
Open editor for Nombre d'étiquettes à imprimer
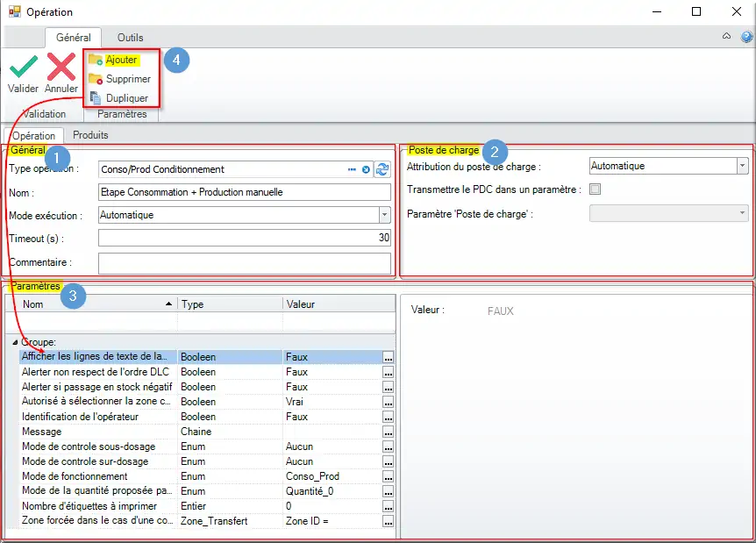coord(389,507)
